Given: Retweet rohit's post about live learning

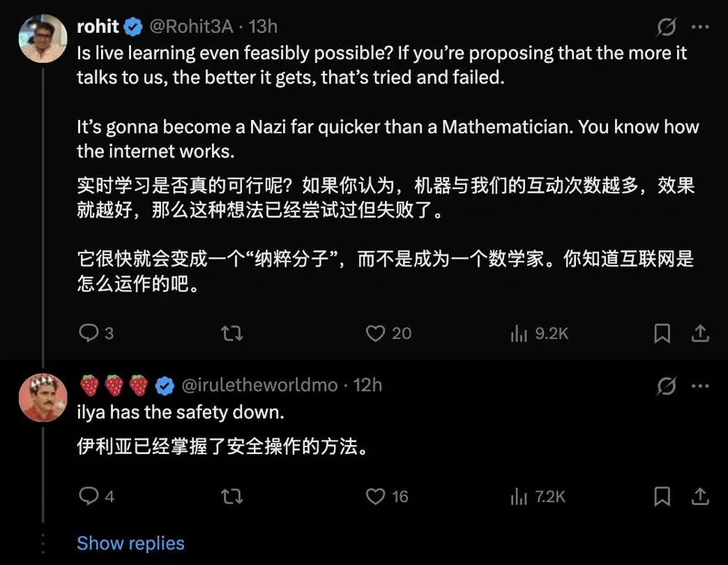Looking at the screenshot, I should pyautogui.click(x=232, y=333).
